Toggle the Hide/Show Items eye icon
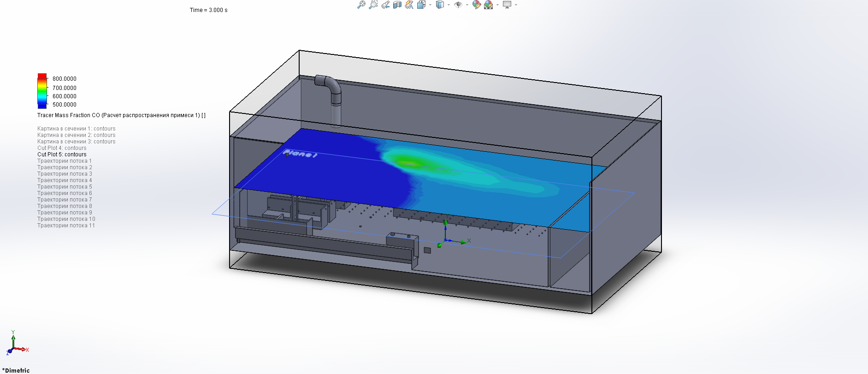Screen dimensions: 868x374 tap(458, 5)
